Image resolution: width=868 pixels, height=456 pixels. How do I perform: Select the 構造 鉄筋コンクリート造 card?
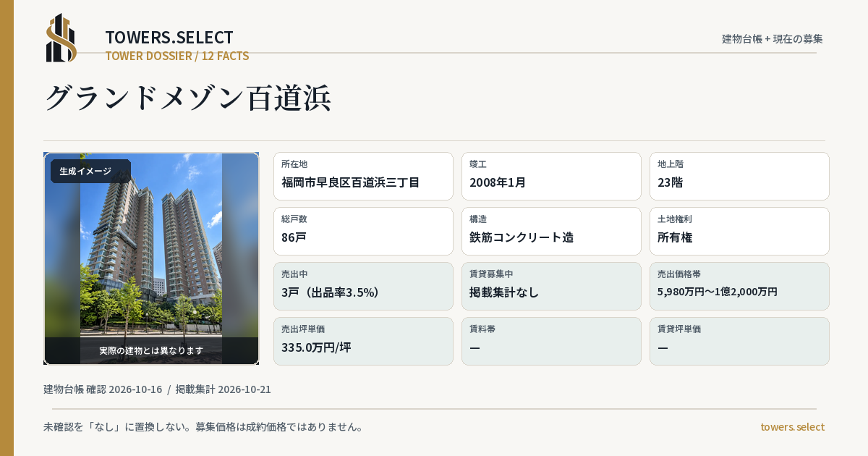coord(551,231)
